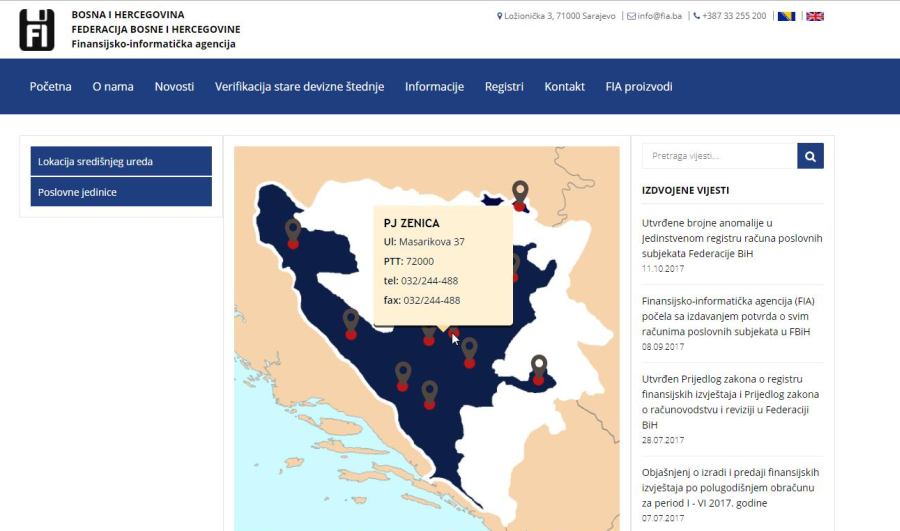This screenshot has height=531, width=900.
Task: Switch to English via UK flag
Action: click(x=815, y=16)
